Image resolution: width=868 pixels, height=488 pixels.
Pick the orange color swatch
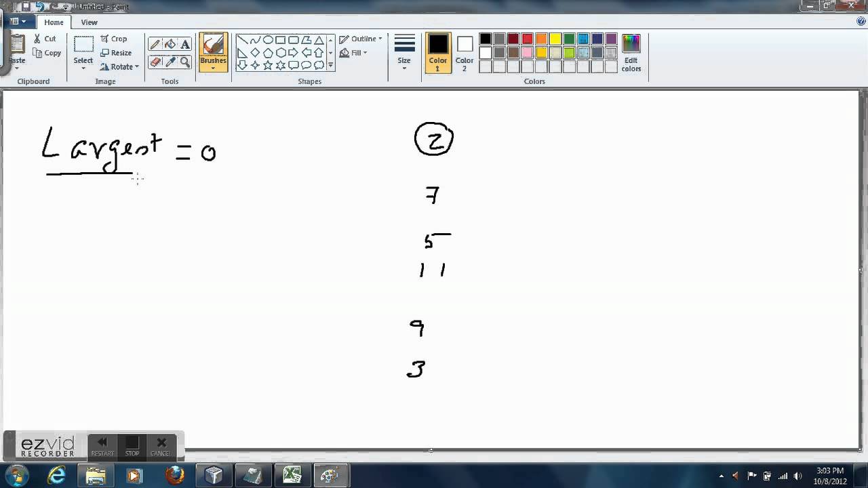541,39
